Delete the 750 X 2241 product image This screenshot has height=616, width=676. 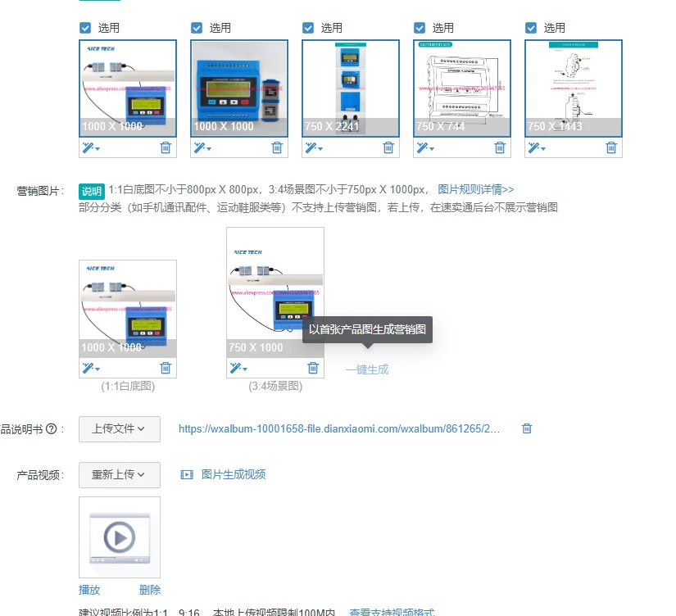pos(388,148)
